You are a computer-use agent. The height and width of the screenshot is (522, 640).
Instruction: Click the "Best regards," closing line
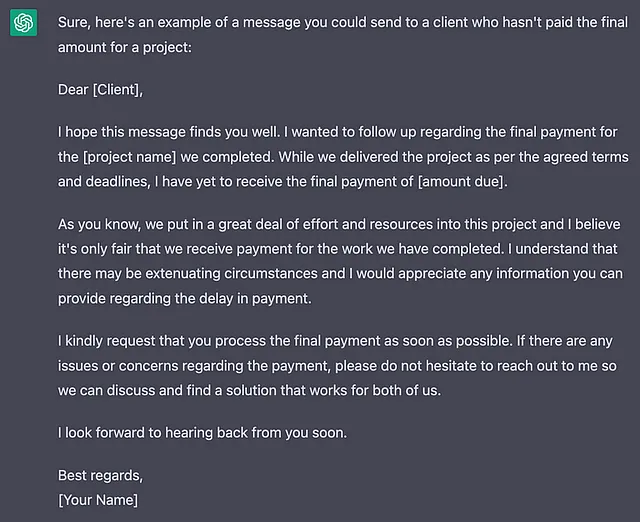(x=100, y=475)
